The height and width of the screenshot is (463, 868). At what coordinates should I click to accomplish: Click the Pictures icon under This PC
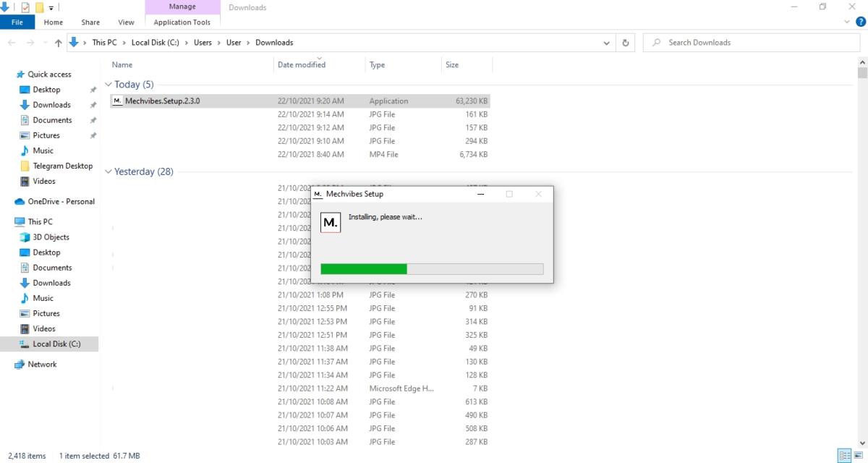25,313
